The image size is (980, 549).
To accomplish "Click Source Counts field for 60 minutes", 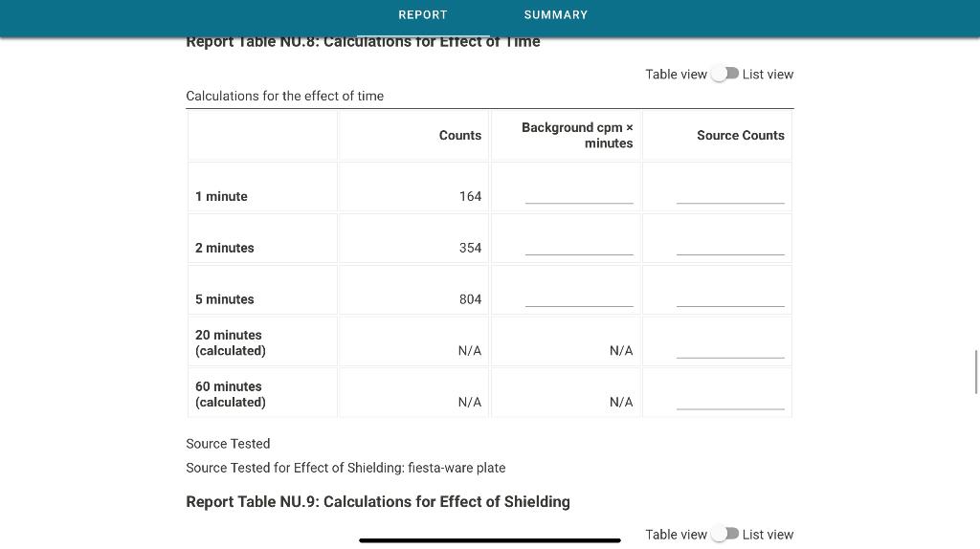I will [x=730, y=401].
